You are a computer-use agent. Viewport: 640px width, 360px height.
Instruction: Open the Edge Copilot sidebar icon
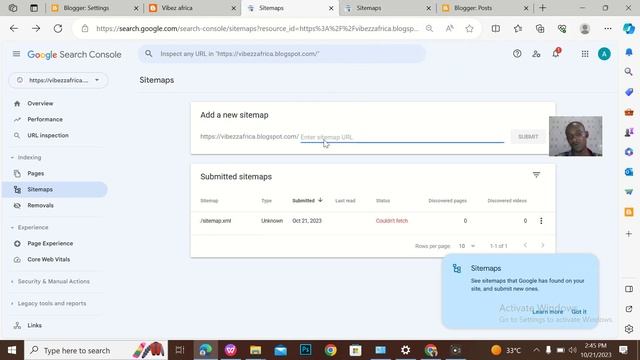(629, 28)
